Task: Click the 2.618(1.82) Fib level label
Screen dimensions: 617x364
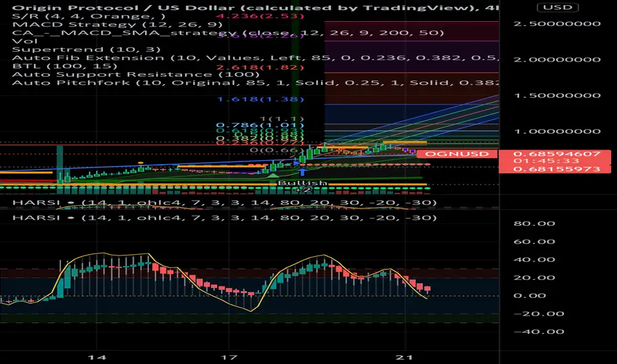Action: click(x=260, y=68)
